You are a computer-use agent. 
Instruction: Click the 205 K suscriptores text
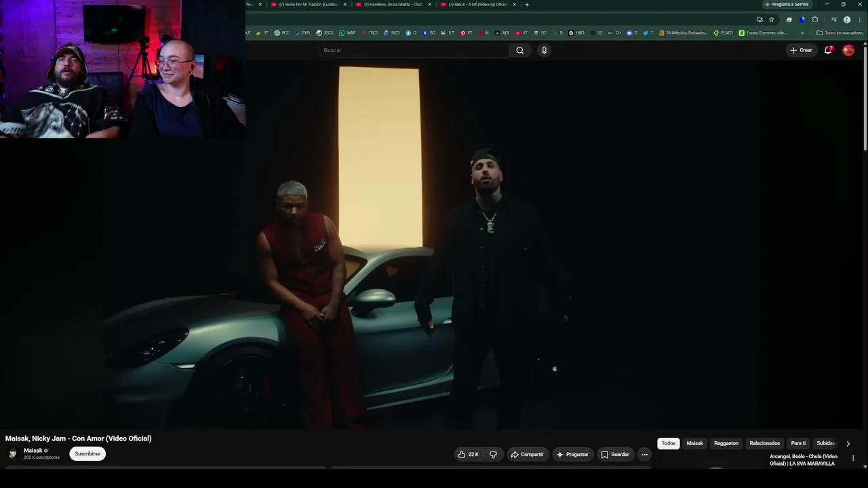(x=41, y=457)
